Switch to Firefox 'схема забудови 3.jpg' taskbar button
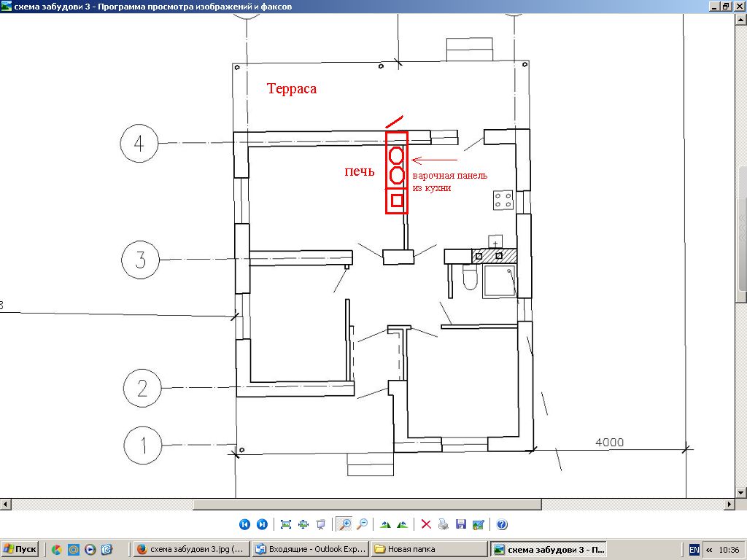 [x=190, y=549]
